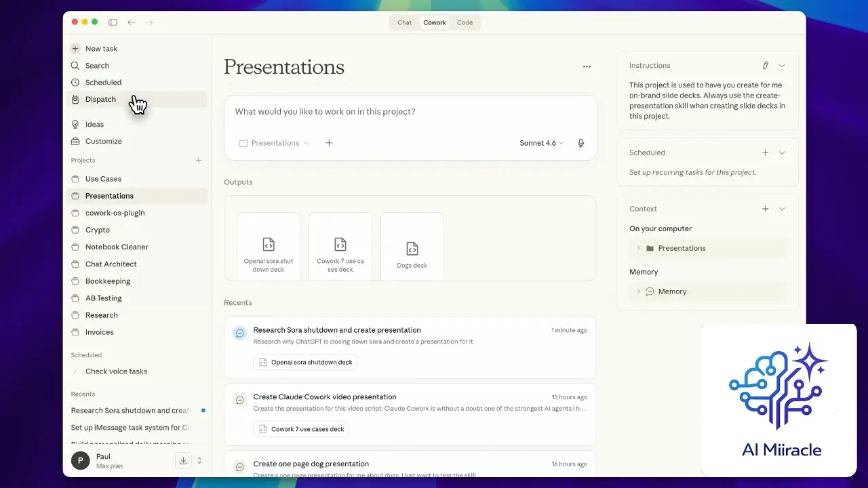This screenshot has height=488, width=868.
Task: Navigate back with the left arrow
Action: coord(132,22)
